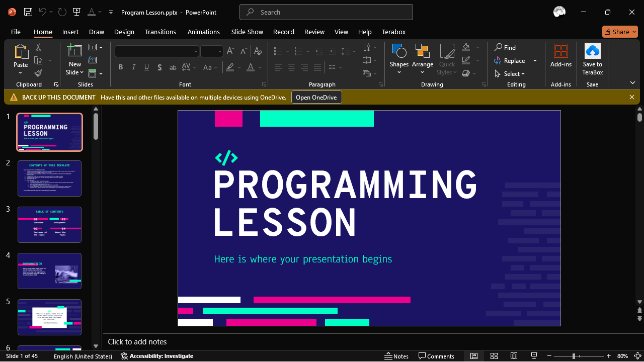Click Find in the Editing group
The image size is (644, 362).
coord(505,47)
